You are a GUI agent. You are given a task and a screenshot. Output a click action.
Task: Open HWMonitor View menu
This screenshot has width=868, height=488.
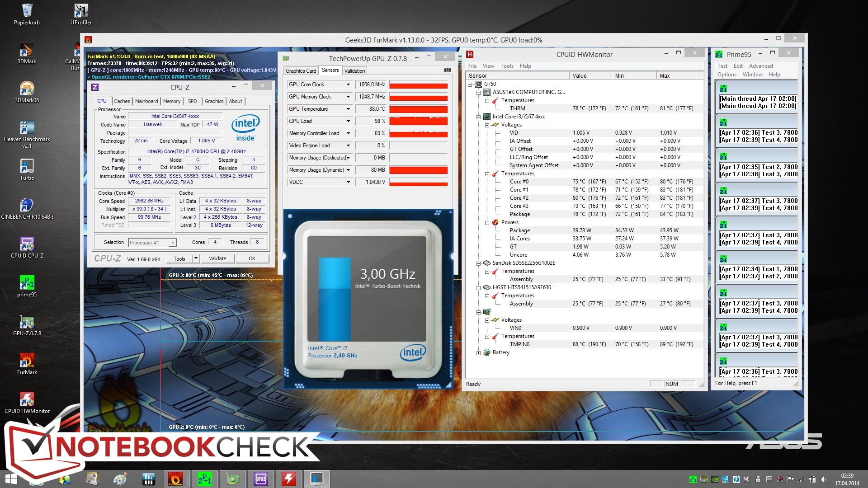point(488,66)
